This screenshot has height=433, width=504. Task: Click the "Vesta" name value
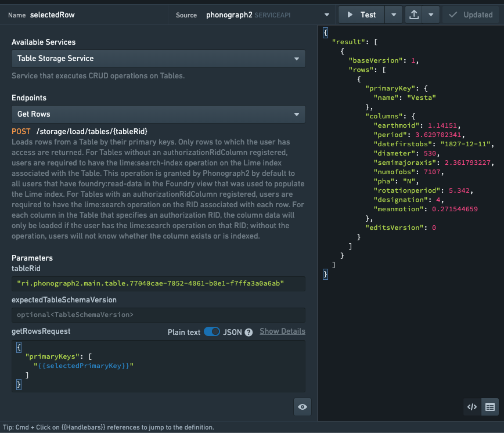(x=422, y=98)
